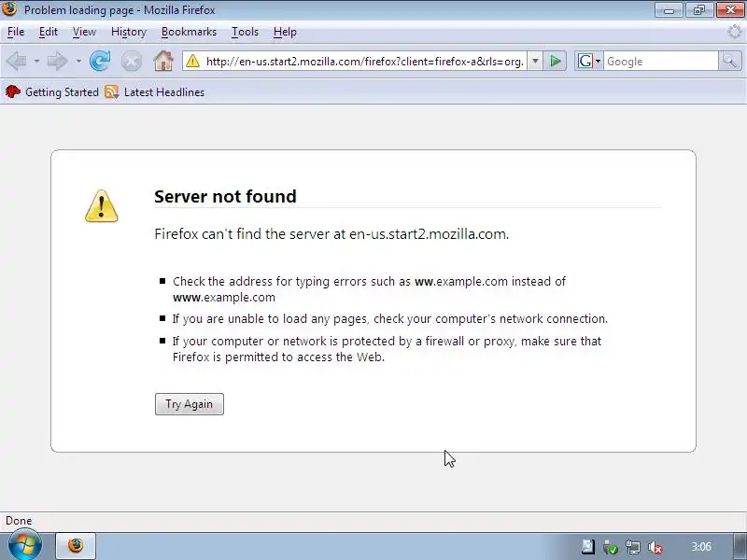Screen dimensions: 747x560
Task: Focus the Google search box
Action: (x=661, y=62)
